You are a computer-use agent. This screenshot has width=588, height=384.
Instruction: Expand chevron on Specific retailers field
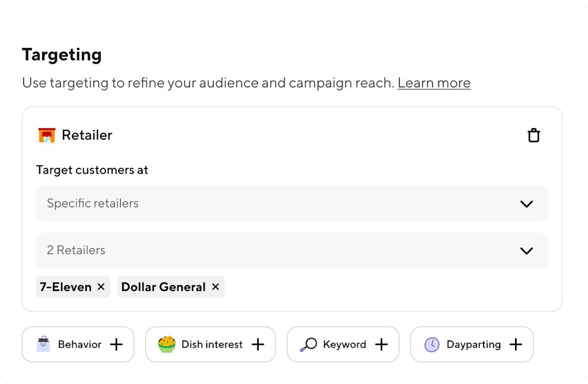click(x=526, y=204)
